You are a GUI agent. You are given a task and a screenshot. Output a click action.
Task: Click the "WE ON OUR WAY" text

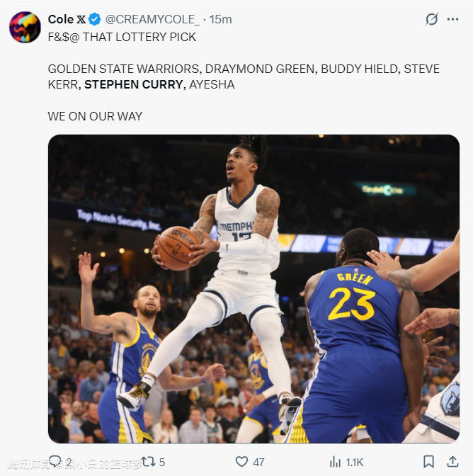pyautogui.click(x=95, y=116)
